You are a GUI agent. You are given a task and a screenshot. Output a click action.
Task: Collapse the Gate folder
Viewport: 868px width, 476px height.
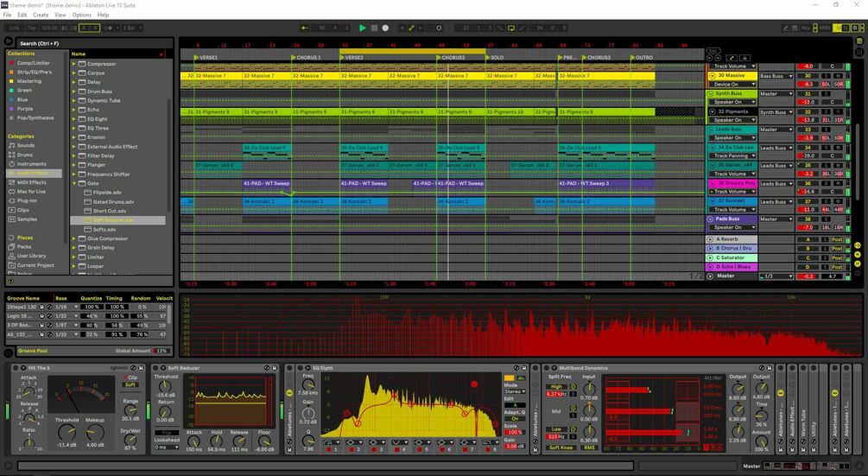[73, 183]
